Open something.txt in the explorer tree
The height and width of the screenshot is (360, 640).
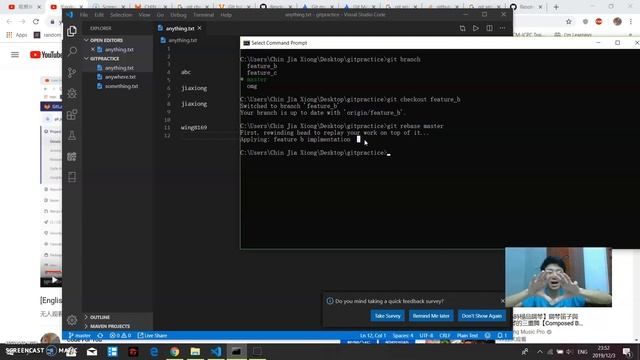(121, 86)
